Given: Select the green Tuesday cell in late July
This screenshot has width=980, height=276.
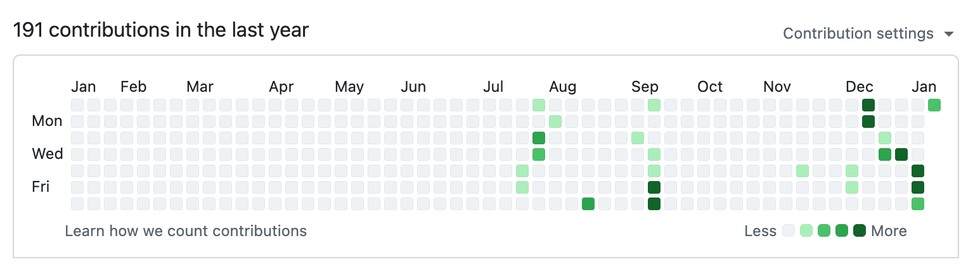Looking at the screenshot, I should pyautogui.click(x=539, y=138).
